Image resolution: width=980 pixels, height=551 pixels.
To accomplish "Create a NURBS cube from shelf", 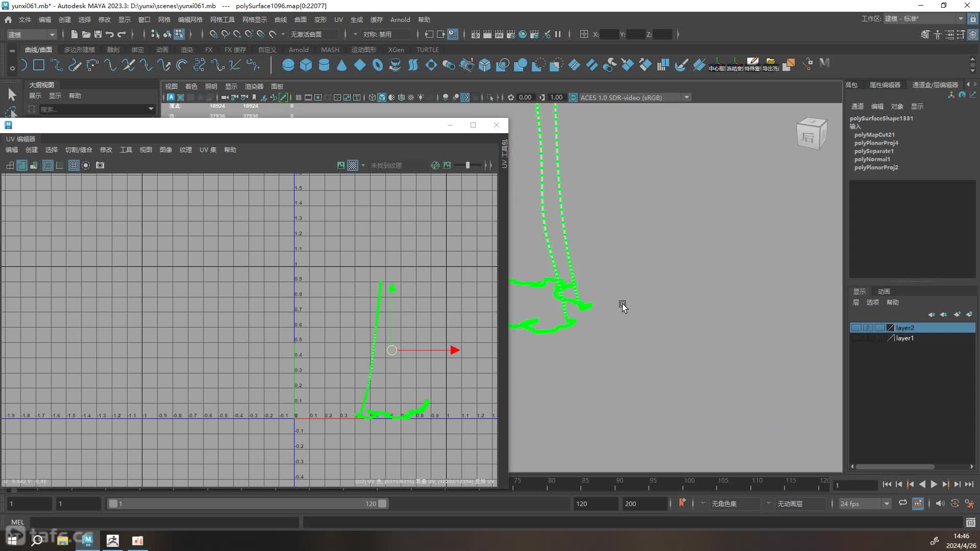I will pyautogui.click(x=306, y=65).
